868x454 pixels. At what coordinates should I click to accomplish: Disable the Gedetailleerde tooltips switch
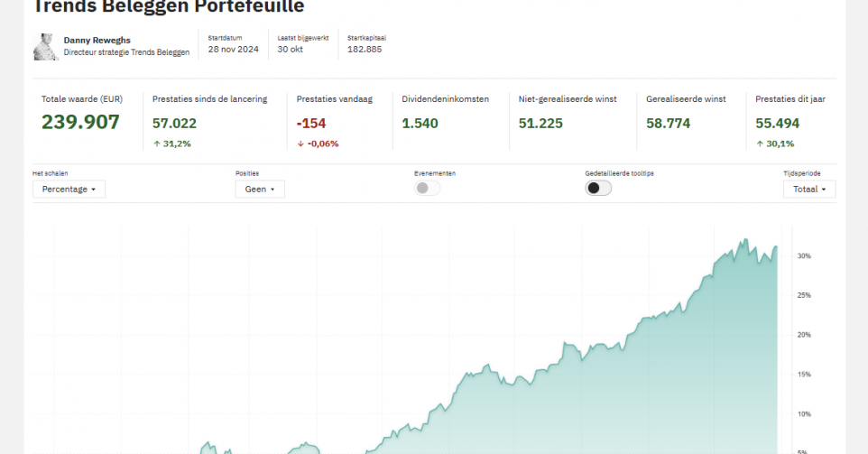point(598,189)
